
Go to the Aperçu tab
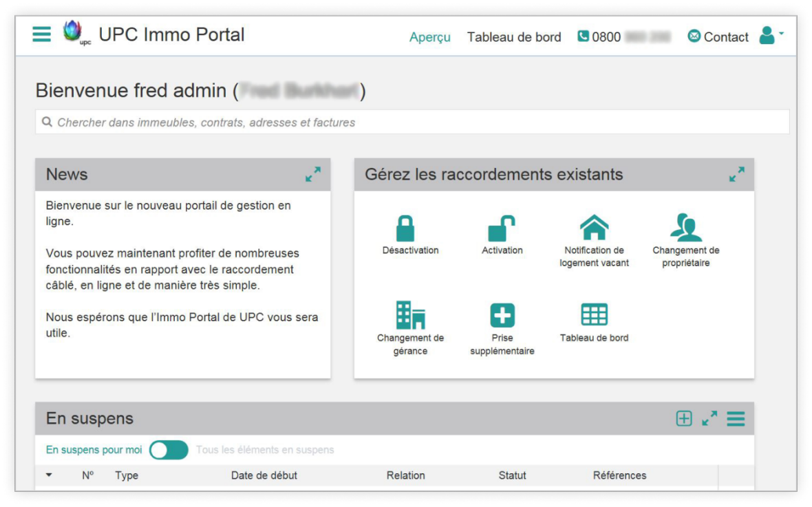(430, 37)
